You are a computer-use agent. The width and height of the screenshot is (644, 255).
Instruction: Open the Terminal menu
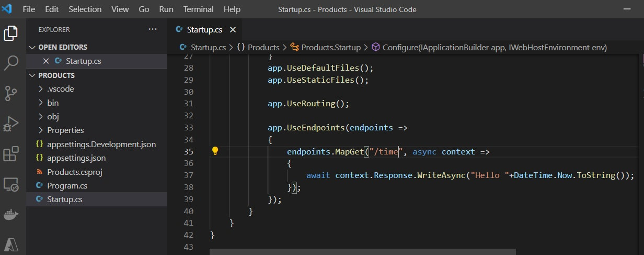pyautogui.click(x=199, y=9)
